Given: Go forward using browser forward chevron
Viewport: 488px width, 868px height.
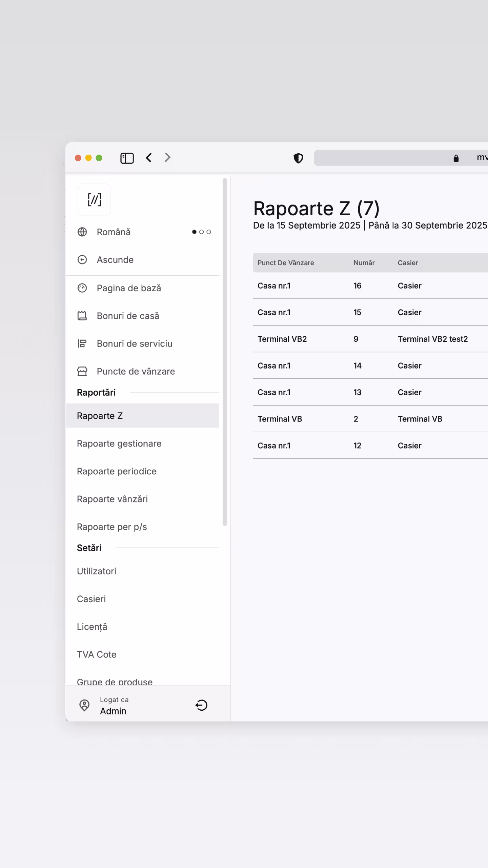Looking at the screenshot, I should point(167,158).
